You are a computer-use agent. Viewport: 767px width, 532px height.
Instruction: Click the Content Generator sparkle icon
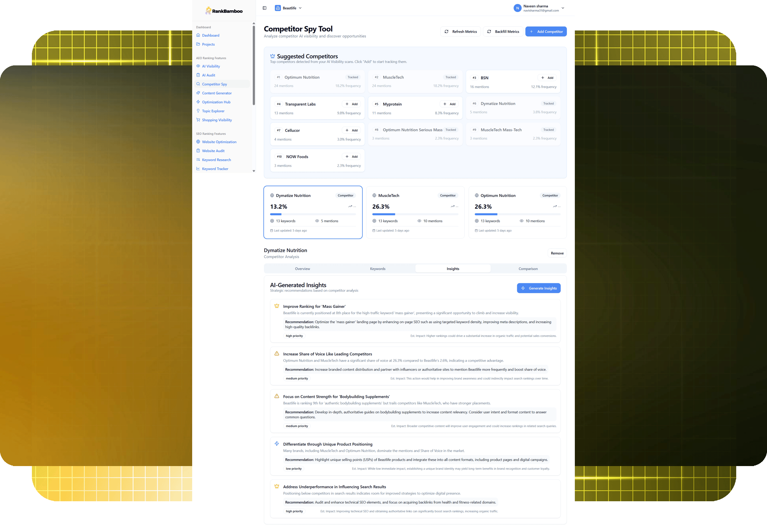198,93
